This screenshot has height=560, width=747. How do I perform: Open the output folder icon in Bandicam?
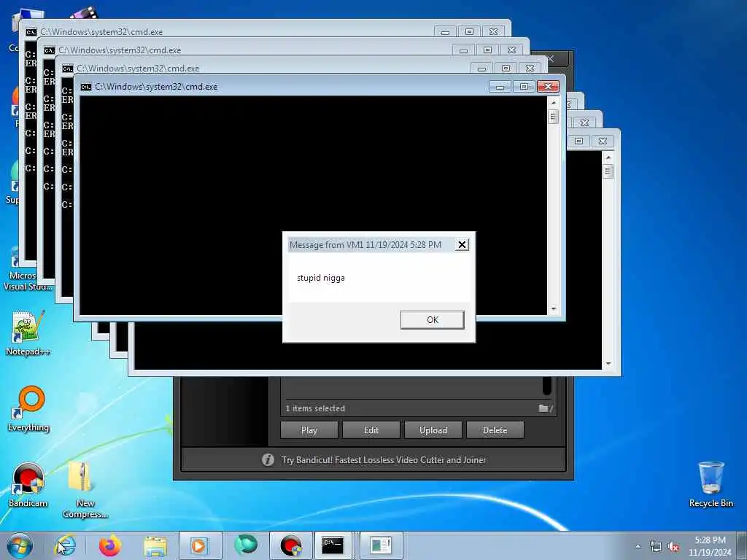pyautogui.click(x=543, y=408)
